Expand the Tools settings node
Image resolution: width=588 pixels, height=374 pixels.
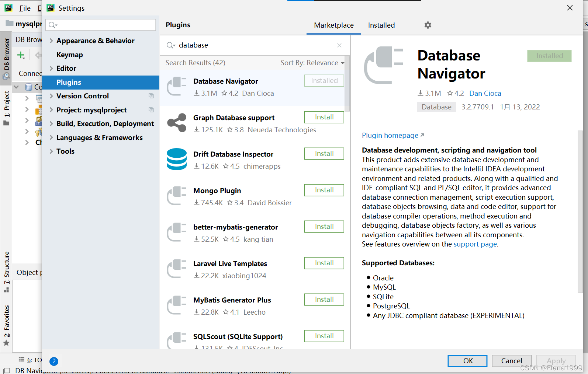click(51, 151)
